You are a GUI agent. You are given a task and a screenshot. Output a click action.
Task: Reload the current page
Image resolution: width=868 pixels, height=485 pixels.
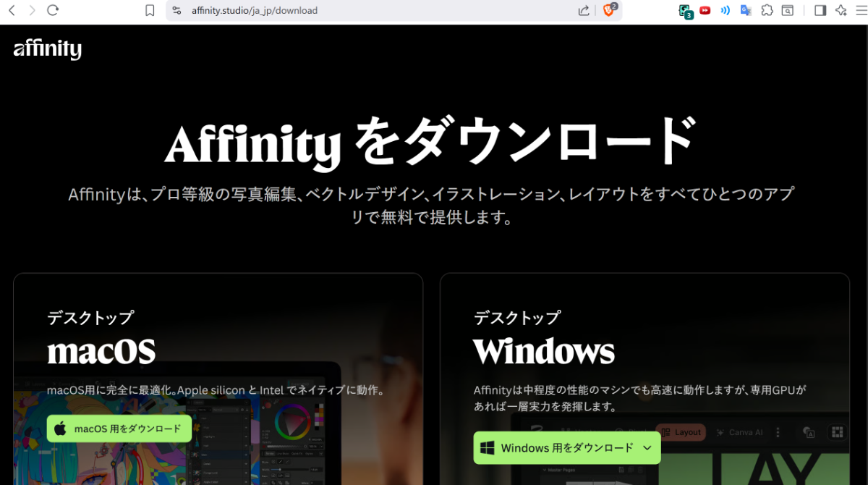53,10
